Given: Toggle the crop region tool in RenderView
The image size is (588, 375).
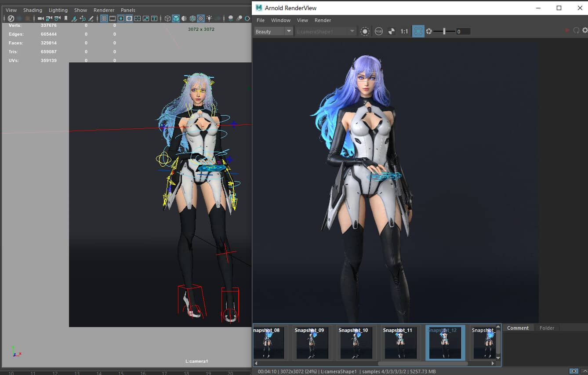Looking at the screenshot, I should click(x=418, y=31).
